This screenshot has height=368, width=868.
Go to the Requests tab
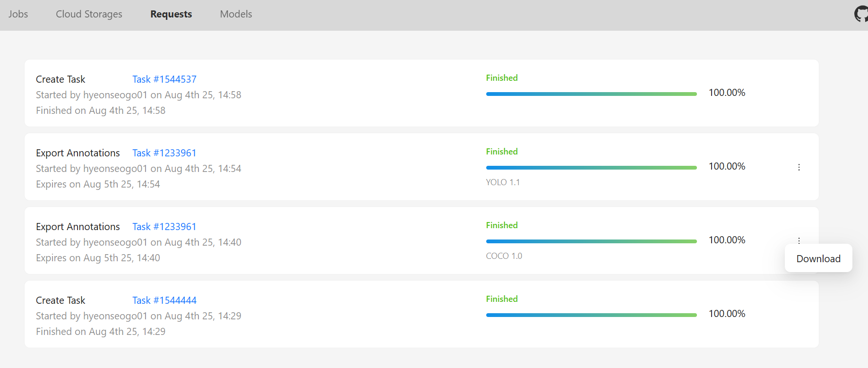pos(171,14)
